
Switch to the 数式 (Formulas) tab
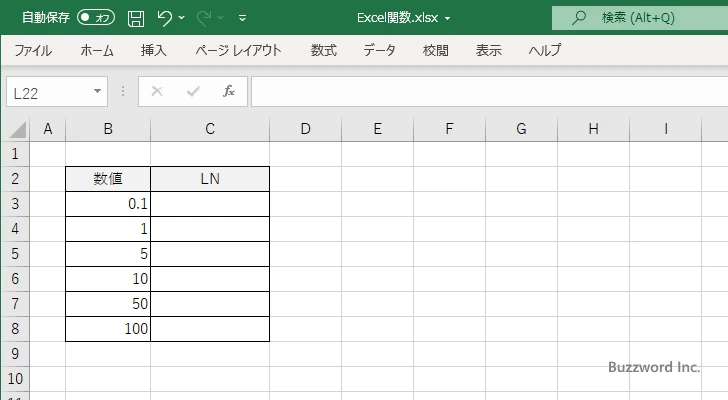coord(324,50)
